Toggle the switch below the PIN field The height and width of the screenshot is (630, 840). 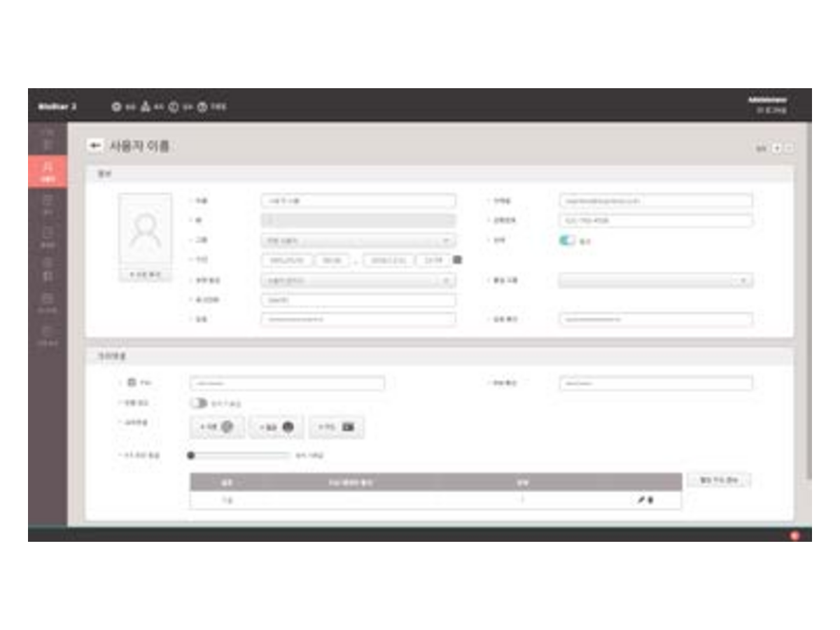(x=198, y=403)
